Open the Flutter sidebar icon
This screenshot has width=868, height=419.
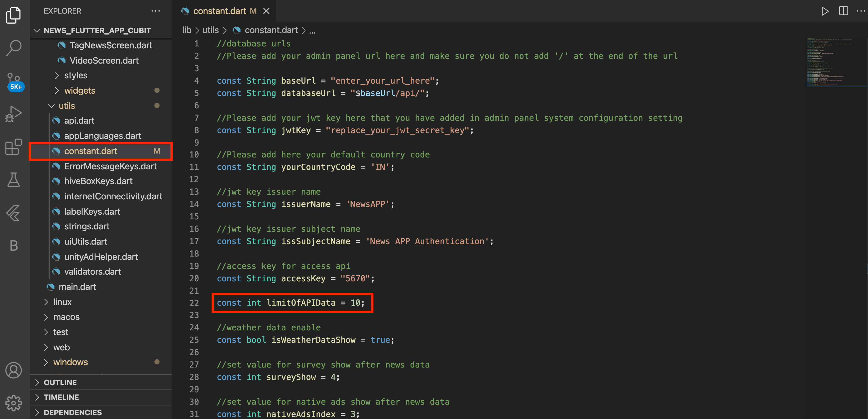click(14, 212)
